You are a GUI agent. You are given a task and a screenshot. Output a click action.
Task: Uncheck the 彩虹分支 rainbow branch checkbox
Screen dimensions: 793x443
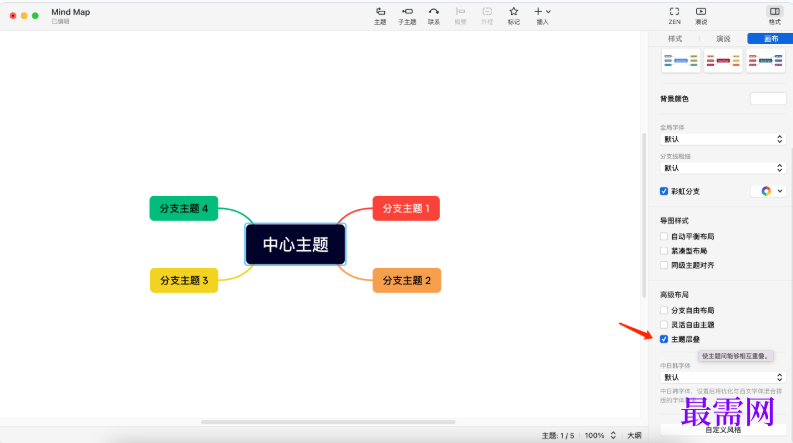pos(664,191)
